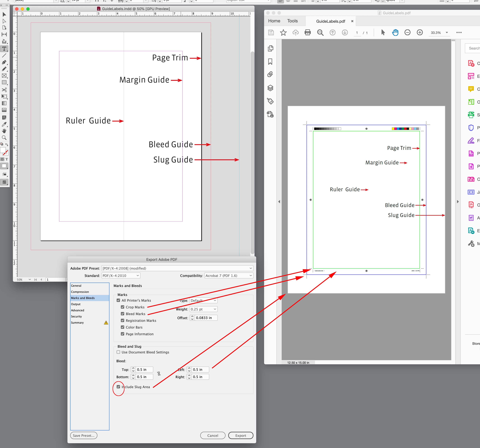The height and width of the screenshot is (448, 480).
Task: Uncheck Include Slug Area checkbox
Action: [118, 387]
